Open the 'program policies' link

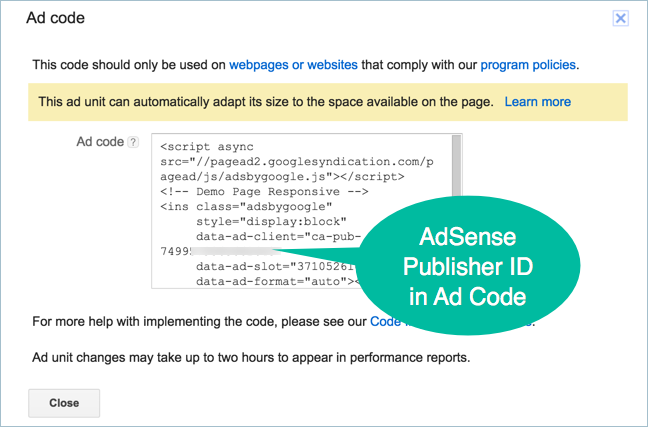(x=527, y=65)
